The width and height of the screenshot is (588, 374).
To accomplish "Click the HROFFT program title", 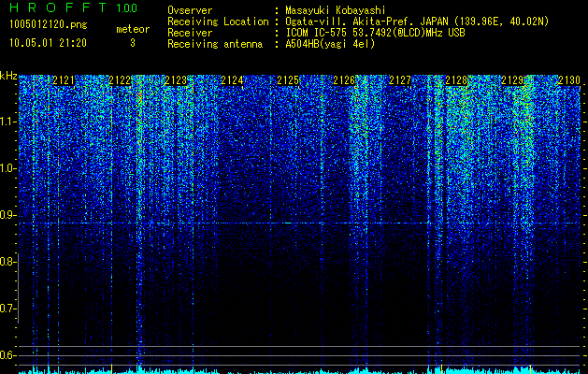I will tap(58, 7).
